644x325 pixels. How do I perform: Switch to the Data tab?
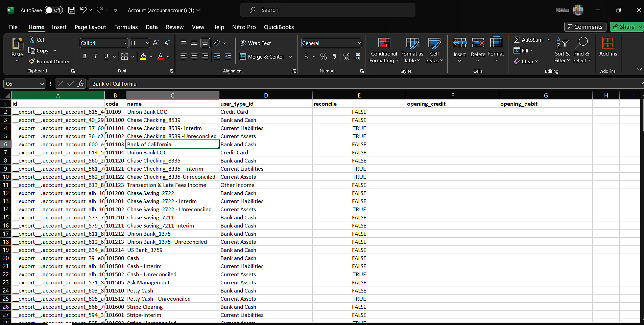click(151, 27)
